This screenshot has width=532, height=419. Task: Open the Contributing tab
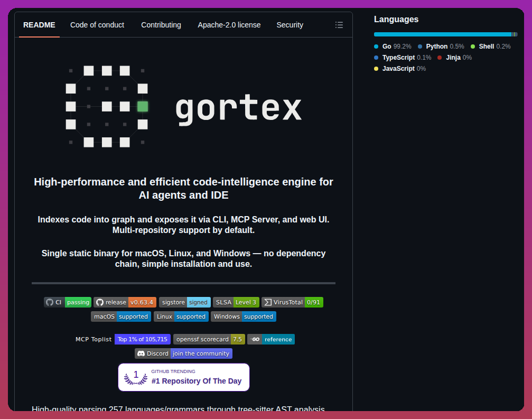[161, 25]
